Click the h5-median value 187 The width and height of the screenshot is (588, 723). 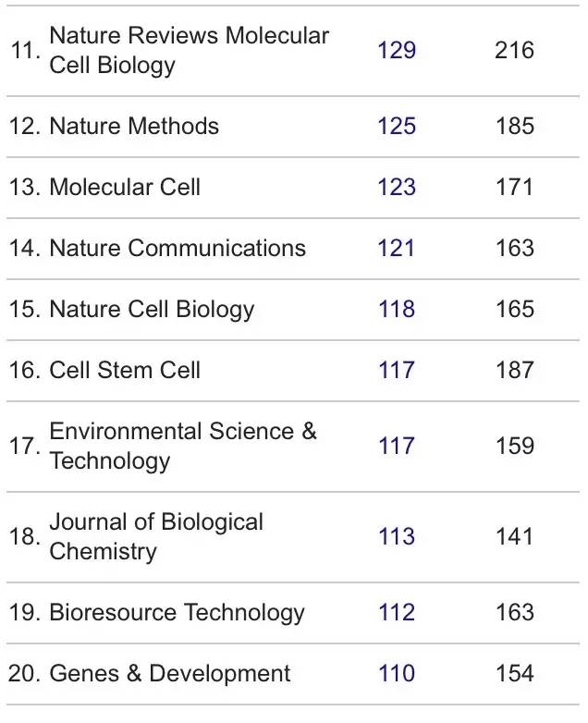514,370
